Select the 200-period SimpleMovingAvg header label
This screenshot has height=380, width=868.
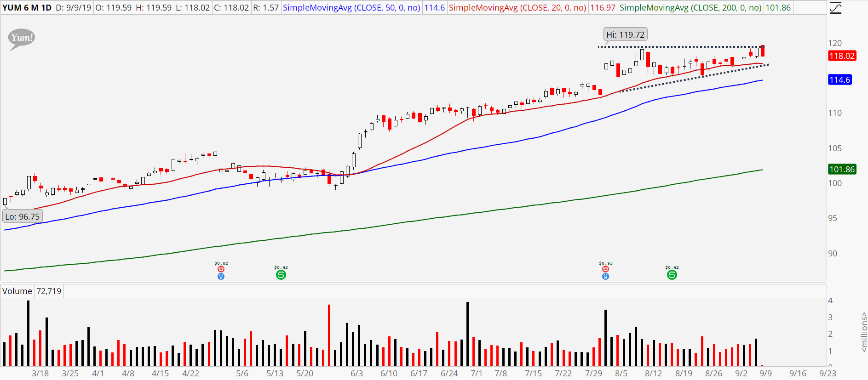click(690, 8)
